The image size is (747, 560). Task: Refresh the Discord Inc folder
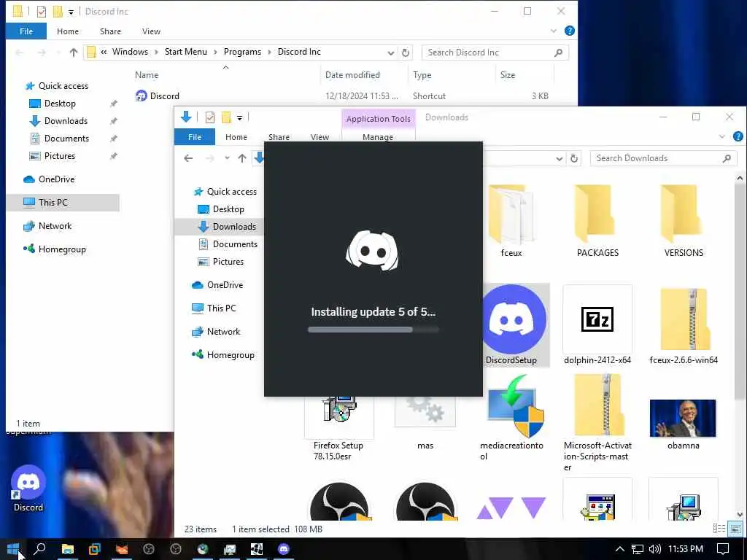[406, 52]
